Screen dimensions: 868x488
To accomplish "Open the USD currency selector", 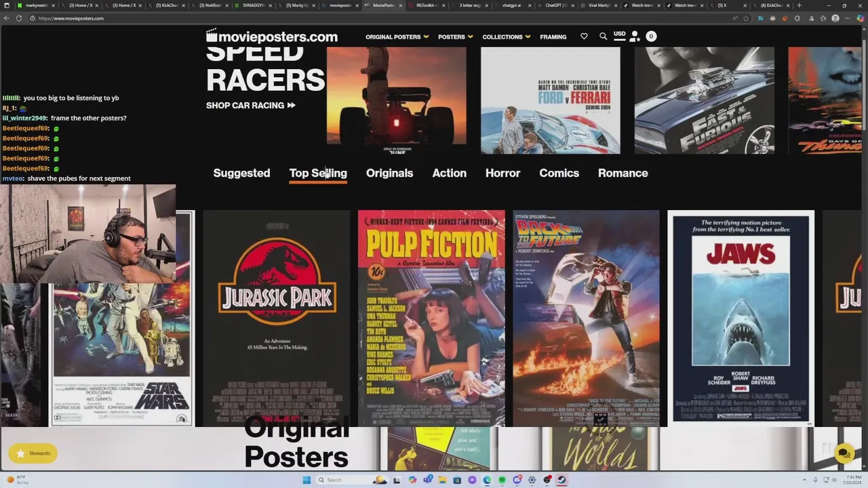I will [x=619, y=34].
